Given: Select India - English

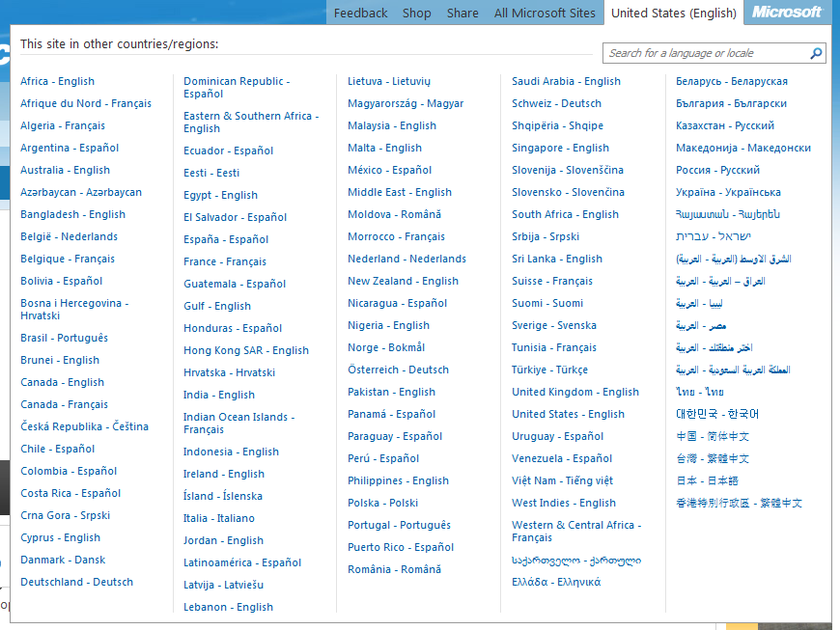Looking at the screenshot, I should (219, 395).
